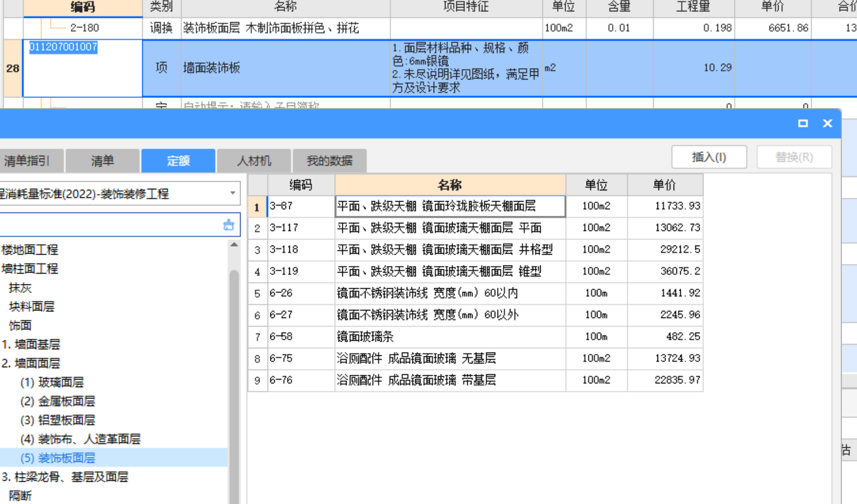Select quota row 3-117 镜面玻璃天棚面层 平面
Viewport: 857px width, 504px height.
[450, 228]
